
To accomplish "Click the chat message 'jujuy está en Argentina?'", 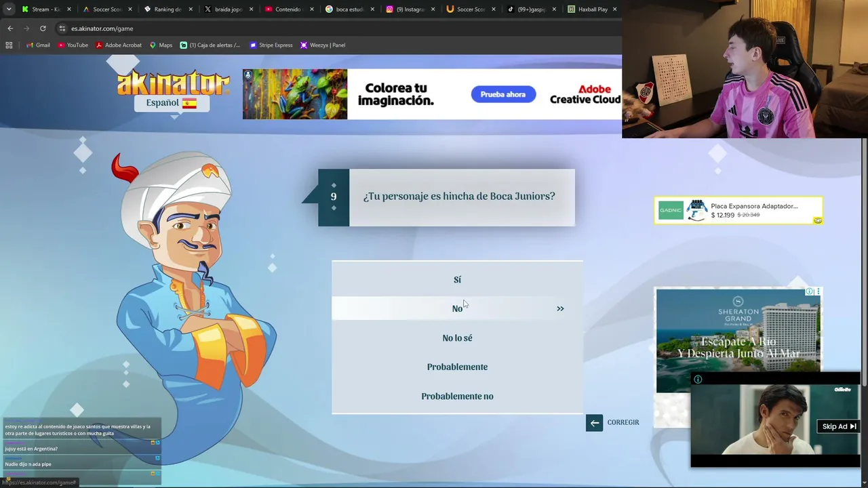I will tap(31, 449).
